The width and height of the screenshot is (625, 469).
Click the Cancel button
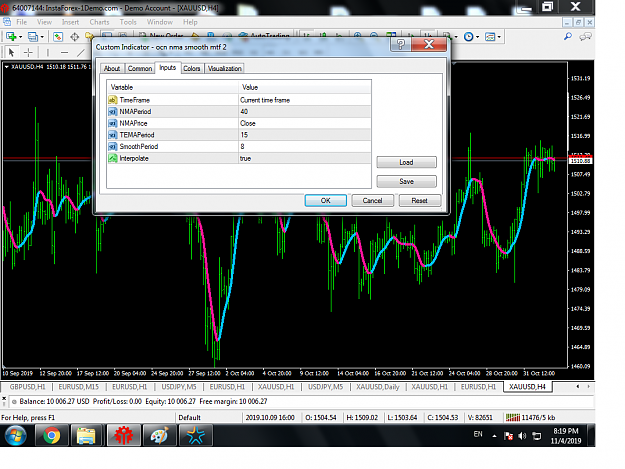372,200
